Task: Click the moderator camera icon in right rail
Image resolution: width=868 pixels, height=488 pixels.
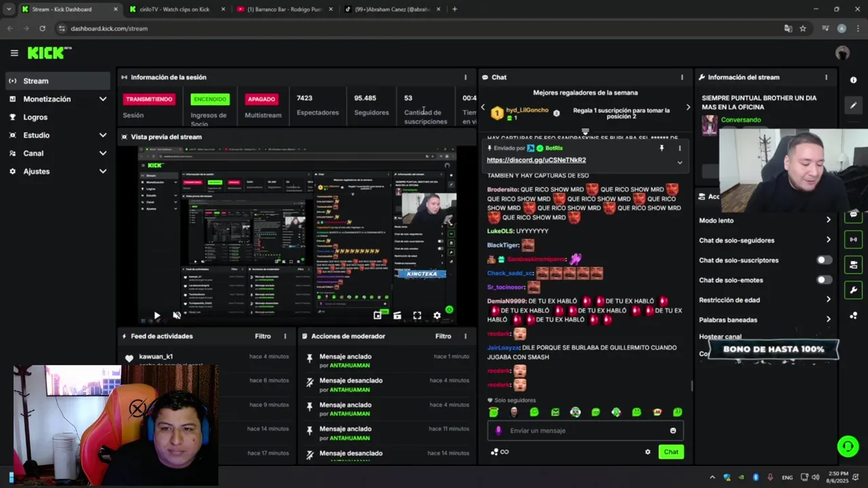Action: point(853,264)
